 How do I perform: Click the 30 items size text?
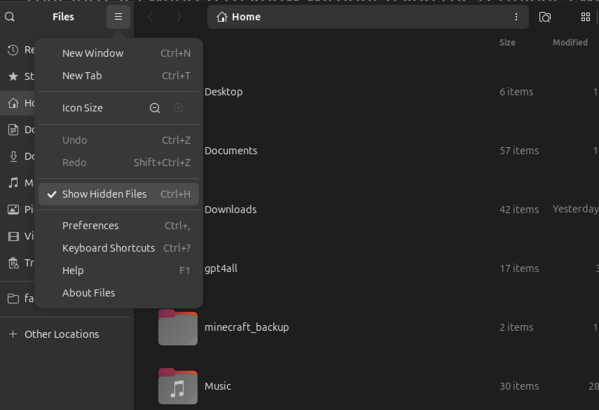519,386
